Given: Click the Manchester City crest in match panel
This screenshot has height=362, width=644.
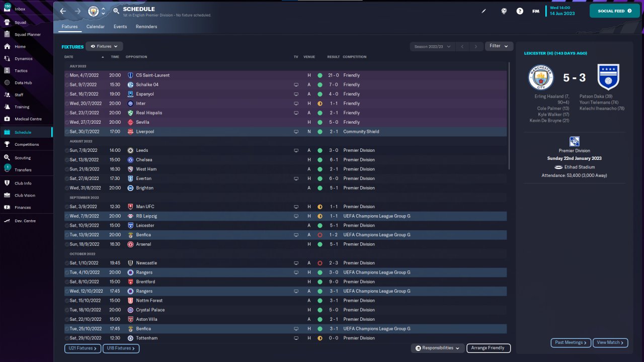Looking at the screenshot, I should (541, 77).
